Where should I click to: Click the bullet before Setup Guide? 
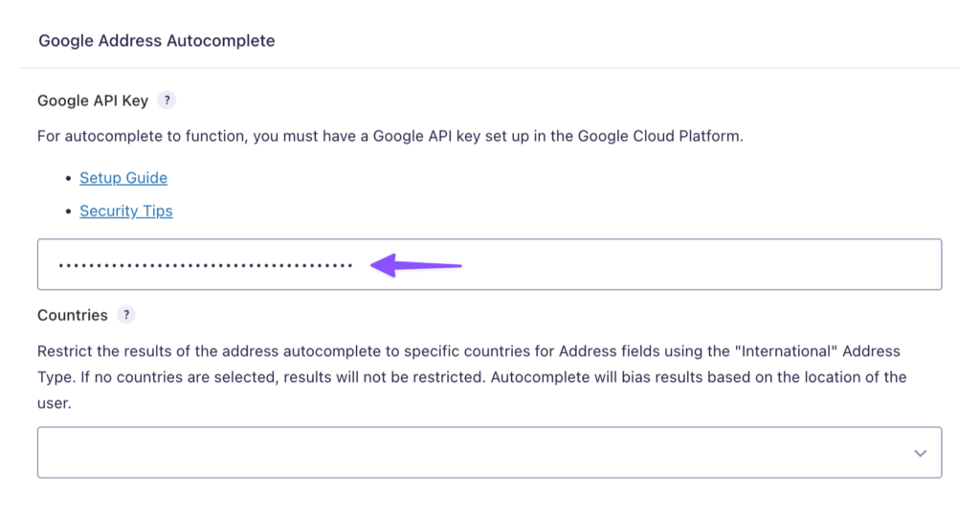(x=69, y=179)
